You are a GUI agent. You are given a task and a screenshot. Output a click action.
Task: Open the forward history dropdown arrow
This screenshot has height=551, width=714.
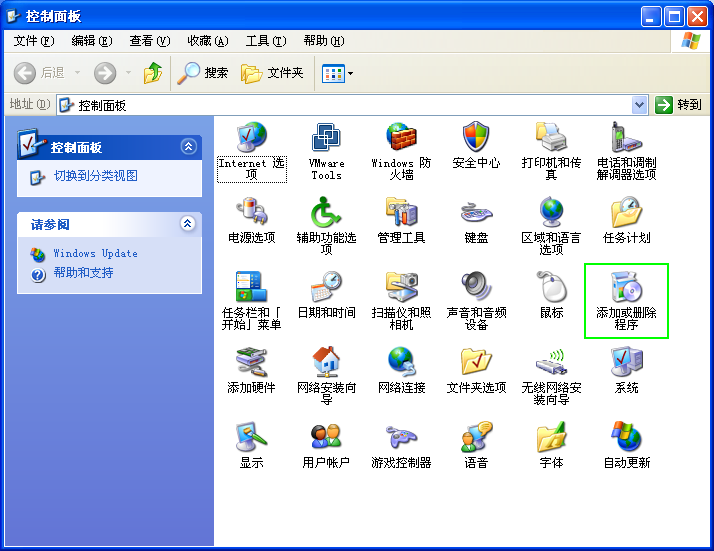pyautogui.click(x=128, y=73)
